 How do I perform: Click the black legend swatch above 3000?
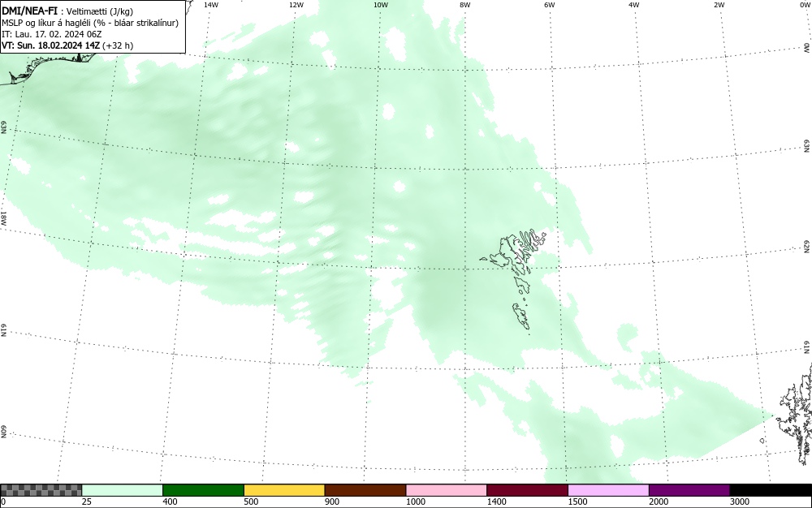(x=771, y=490)
